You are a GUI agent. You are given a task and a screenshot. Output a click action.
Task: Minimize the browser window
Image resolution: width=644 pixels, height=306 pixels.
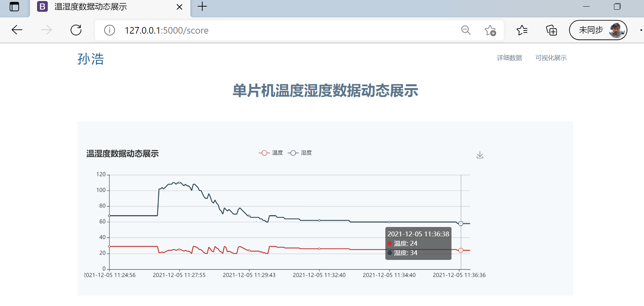(586, 7)
